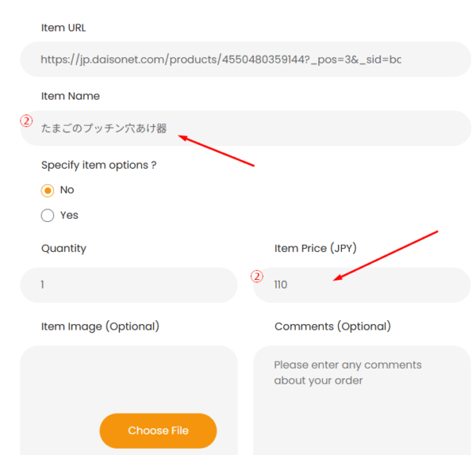Click the "Item Price (JPY)" label
This screenshot has height=455, width=476.
click(x=316, y=248)
